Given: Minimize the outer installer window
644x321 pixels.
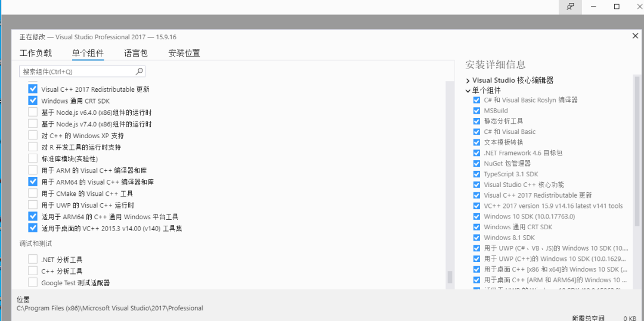Looking at the screenshot, I should [593, 7].
